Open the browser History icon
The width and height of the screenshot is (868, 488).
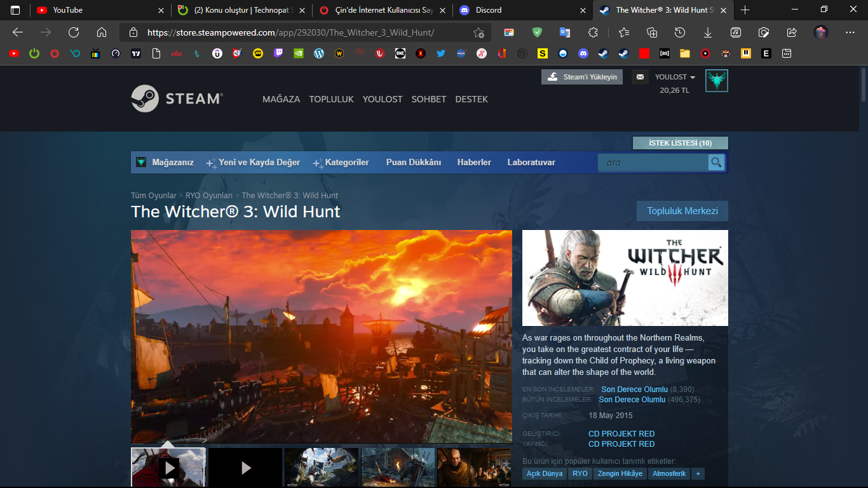point(680,32)
